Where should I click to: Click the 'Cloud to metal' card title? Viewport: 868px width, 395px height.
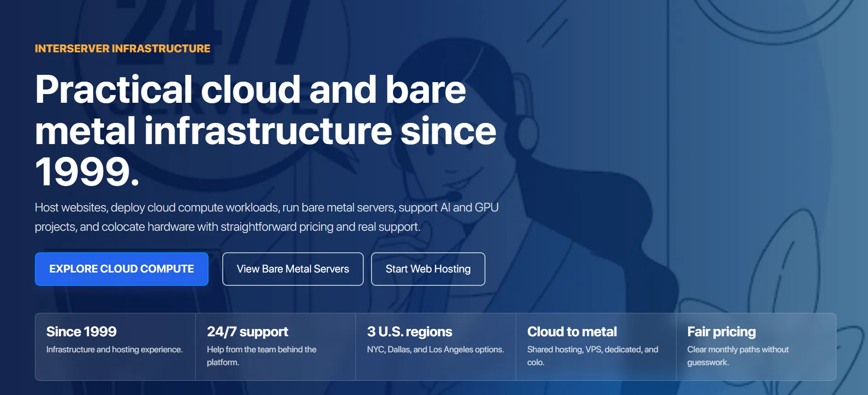pos(572,331)
